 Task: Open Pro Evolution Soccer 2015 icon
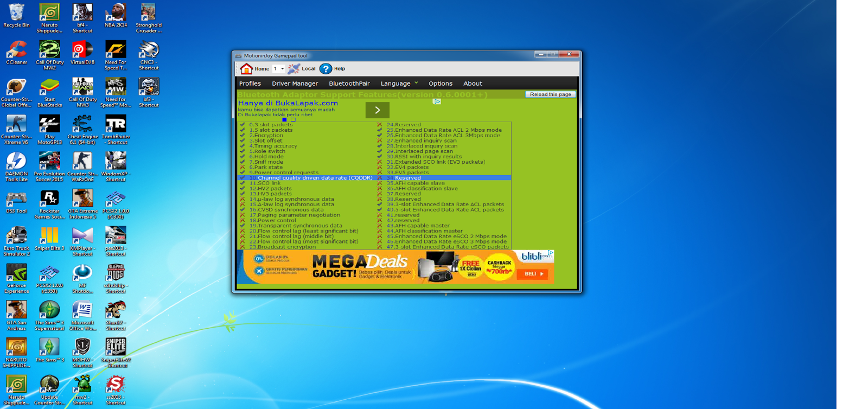pos(49,167)
